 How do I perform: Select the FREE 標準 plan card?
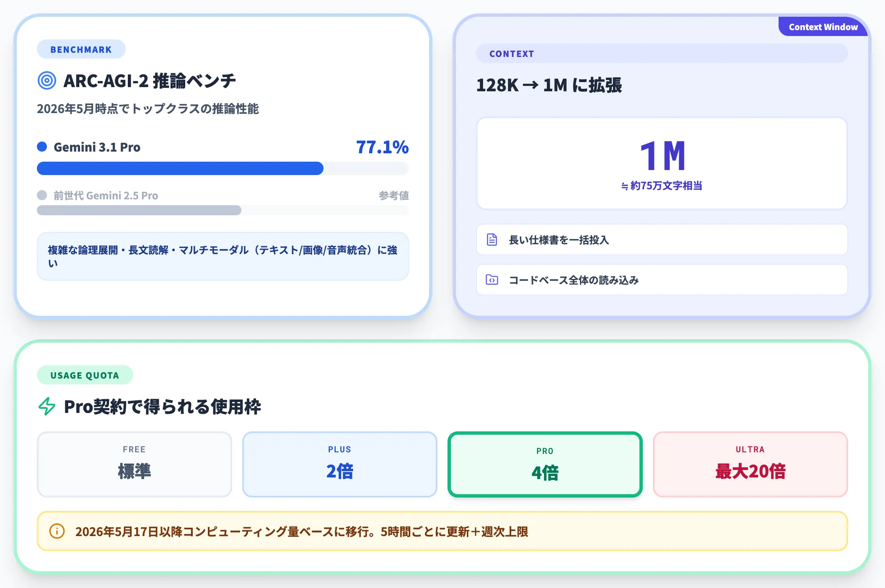[135, 464]
